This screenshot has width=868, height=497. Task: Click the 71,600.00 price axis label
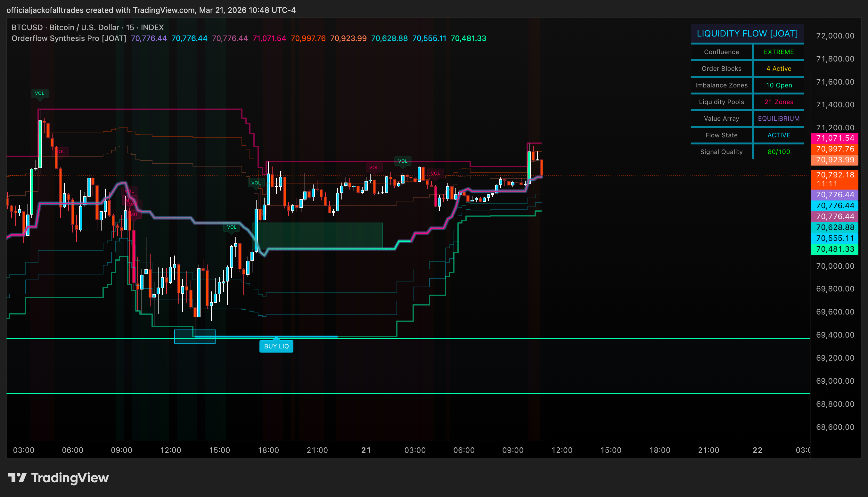coord(835,82)
